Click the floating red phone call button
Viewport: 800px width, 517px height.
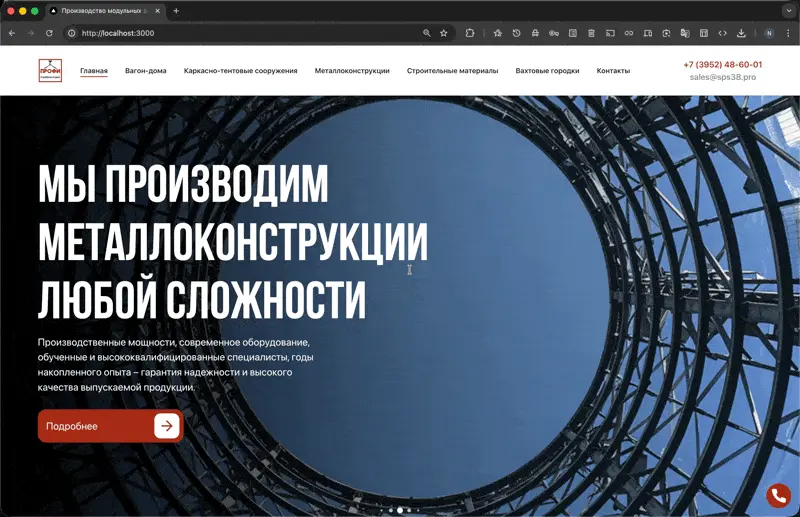779,495
